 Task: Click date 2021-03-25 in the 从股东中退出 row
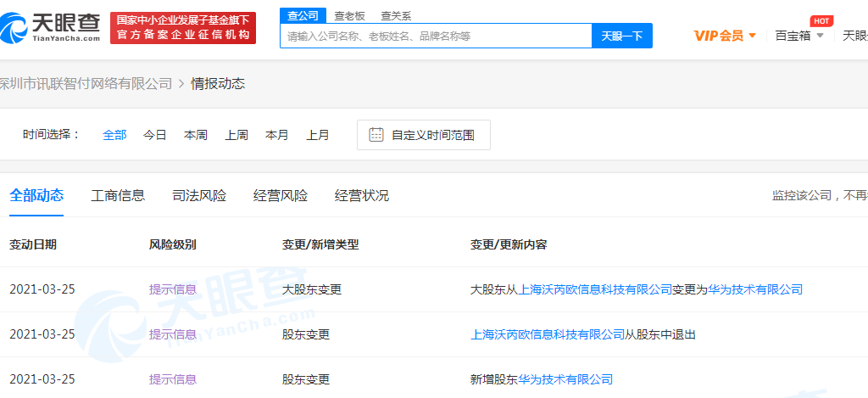42,334
